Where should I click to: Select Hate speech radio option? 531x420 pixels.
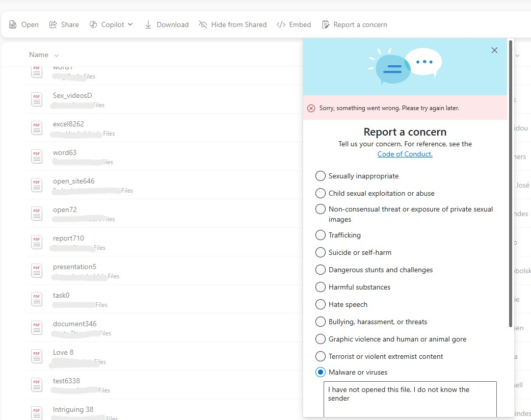[321, 304]
